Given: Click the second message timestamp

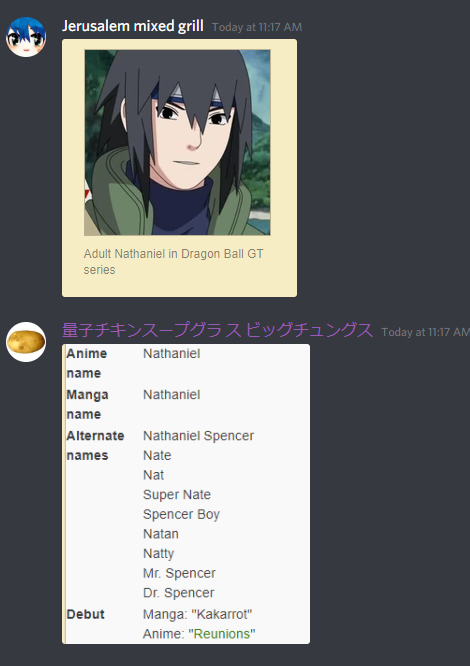Looking at the screenshot, I should [x=425, y=332].
